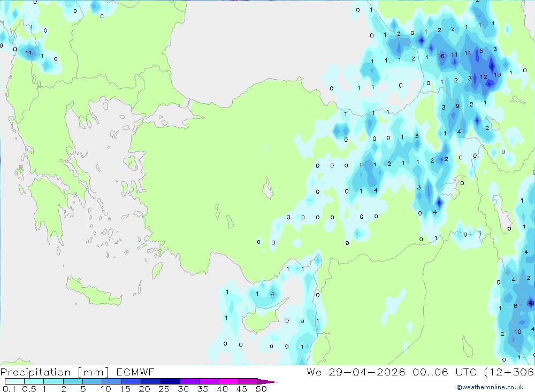The image size is (535, 392).
Task: Click the '16' precipitation value on the map
Action: pyautogui.click(x=441, y=56)
